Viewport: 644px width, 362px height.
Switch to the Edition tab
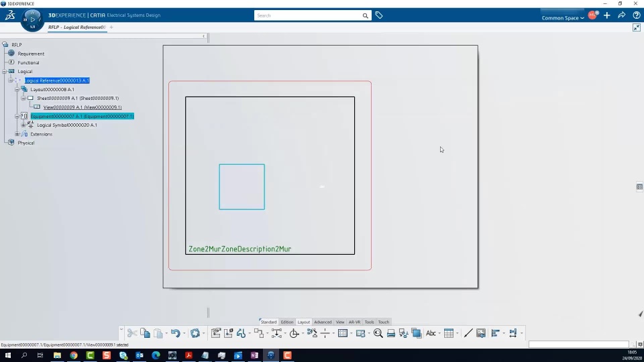[x=286, y=322]
